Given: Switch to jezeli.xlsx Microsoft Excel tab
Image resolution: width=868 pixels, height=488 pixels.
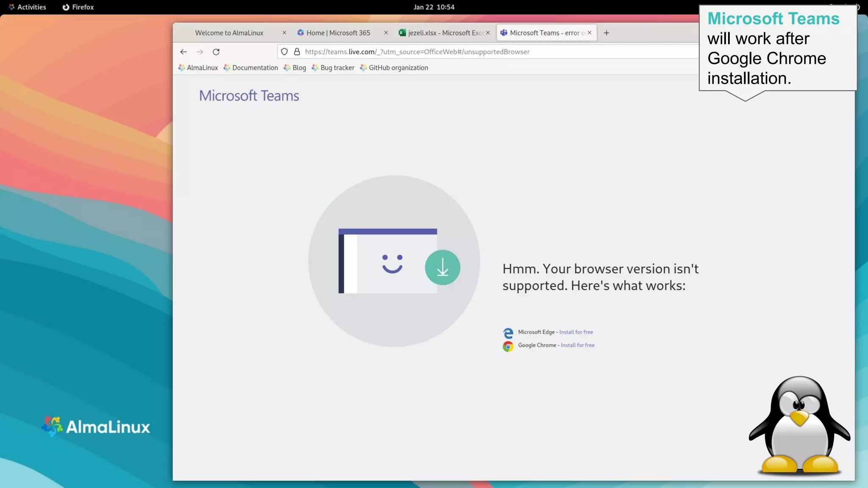Looking at the screenshot, I should pyautogui.click(x=445, y=33).
